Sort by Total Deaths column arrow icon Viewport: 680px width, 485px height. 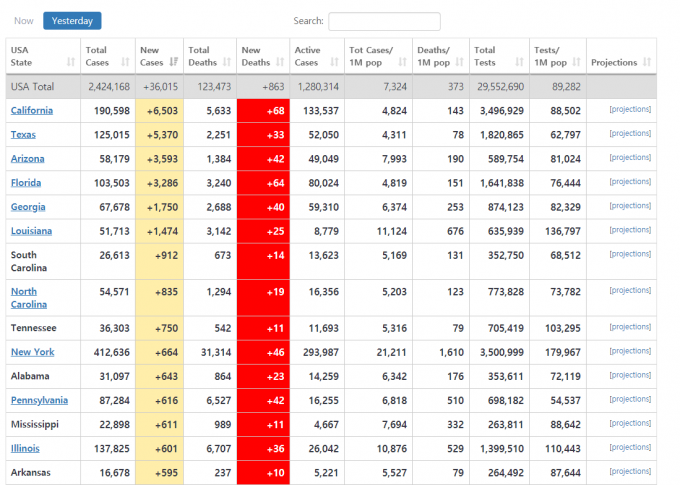click(x=228, y=63)
